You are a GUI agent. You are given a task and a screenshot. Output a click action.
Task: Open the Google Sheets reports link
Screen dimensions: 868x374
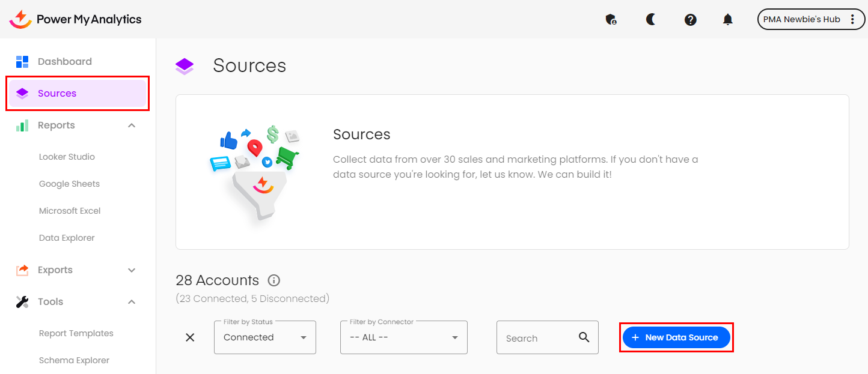[69, 184]
